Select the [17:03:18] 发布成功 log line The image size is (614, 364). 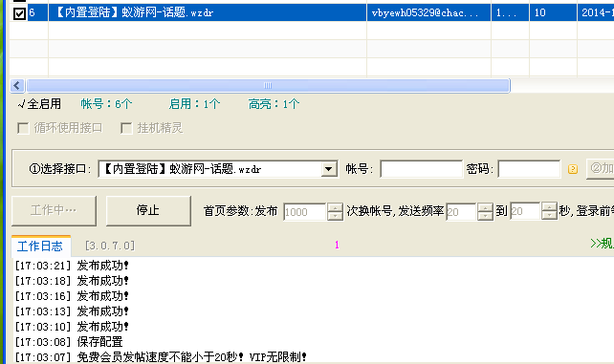pos(72,281)
